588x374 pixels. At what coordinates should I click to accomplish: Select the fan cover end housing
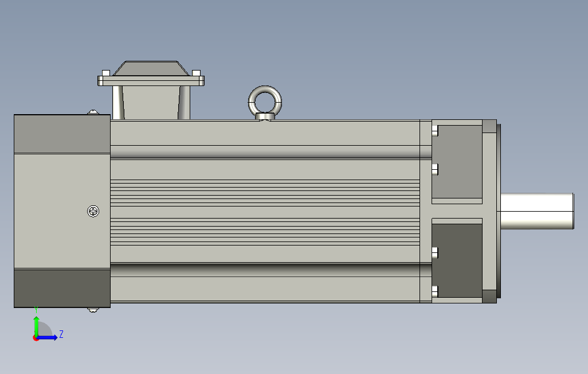pyautogui.click(x=62, y=211)
